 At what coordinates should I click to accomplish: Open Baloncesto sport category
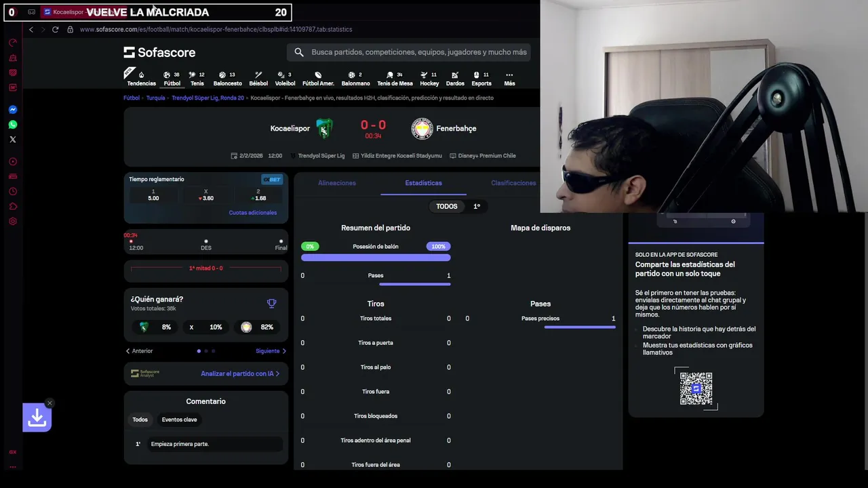[228, 79]
